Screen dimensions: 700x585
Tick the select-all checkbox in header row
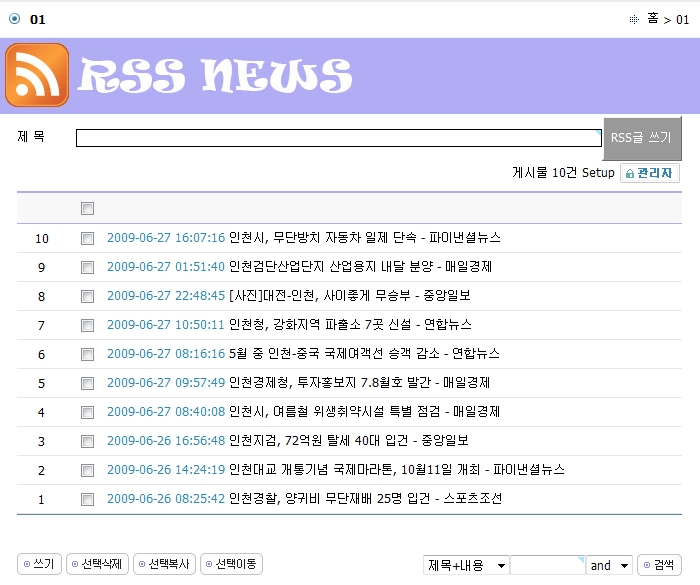pos(88,208)
